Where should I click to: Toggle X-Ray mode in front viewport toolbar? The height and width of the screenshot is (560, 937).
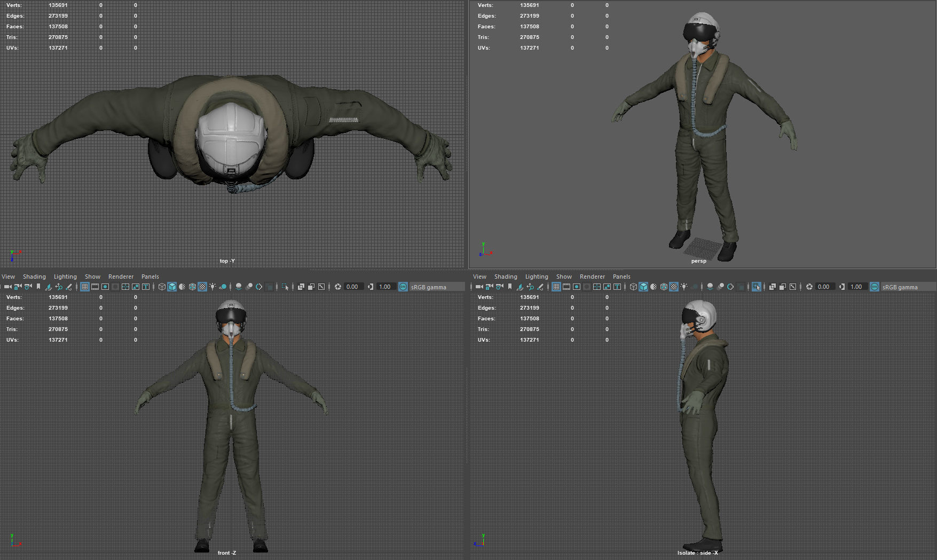click(301, 287)
